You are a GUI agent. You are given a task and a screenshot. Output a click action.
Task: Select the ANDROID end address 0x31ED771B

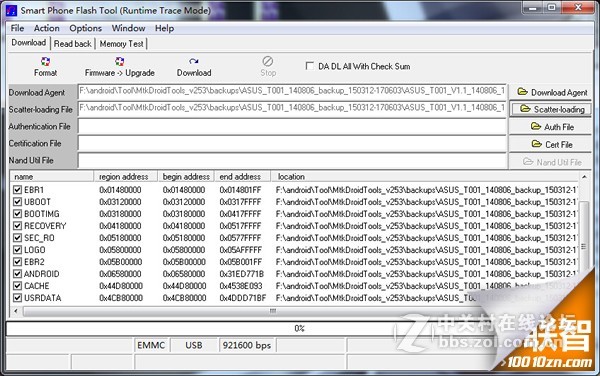coord(241,274)
